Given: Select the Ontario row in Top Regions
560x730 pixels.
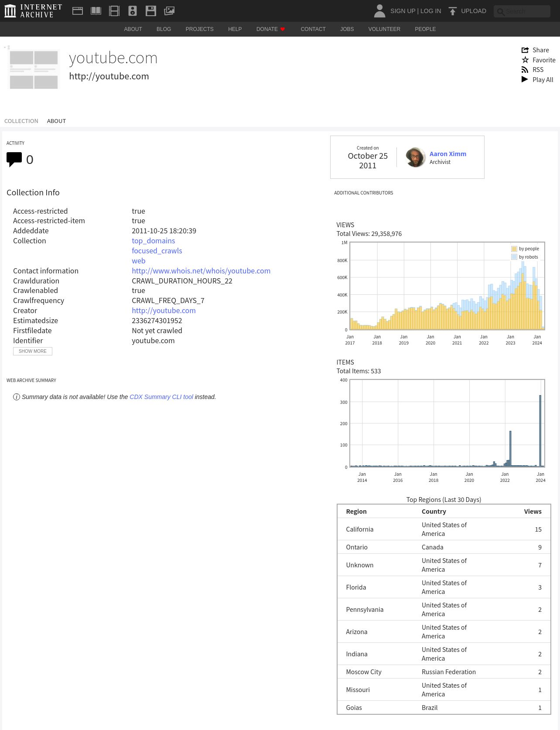Looking at the screenshot, I should (444, 547).
